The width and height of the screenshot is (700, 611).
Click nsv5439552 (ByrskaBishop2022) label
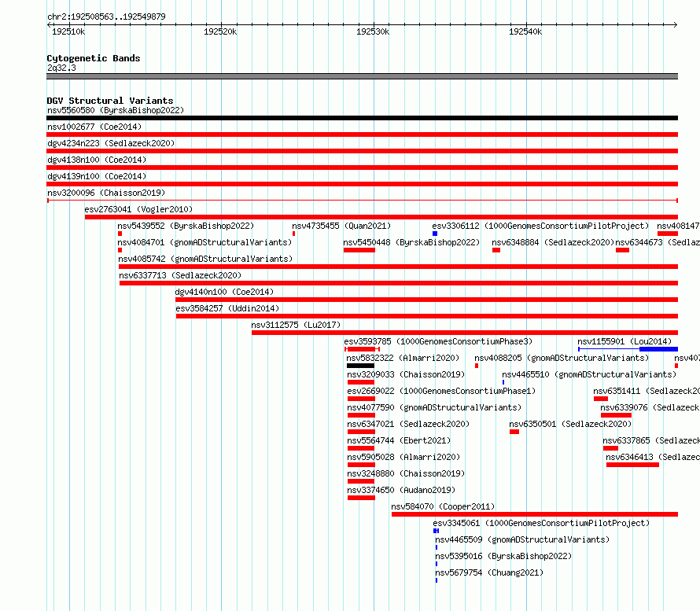pos(186,226)
